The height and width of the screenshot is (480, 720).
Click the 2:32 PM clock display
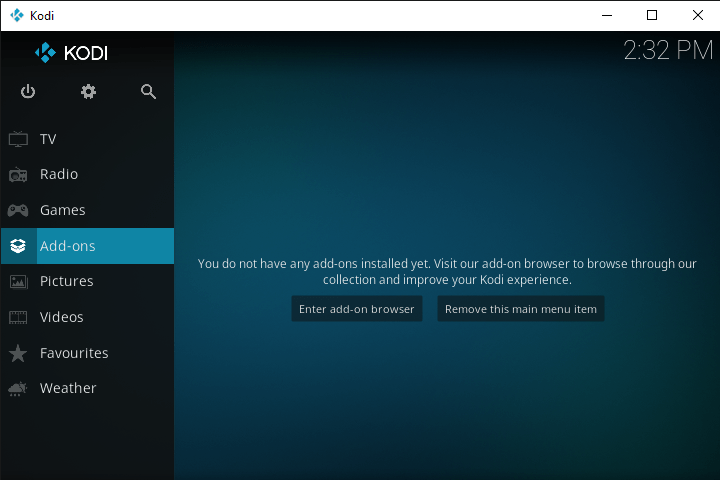click(x=668, y=50)
